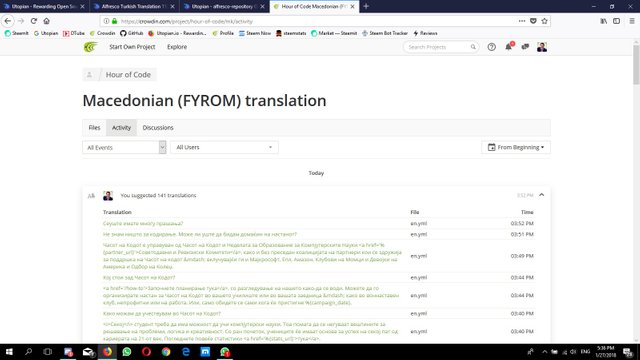
Task: Open the library icon in toolbar
Action: [603, 21]
